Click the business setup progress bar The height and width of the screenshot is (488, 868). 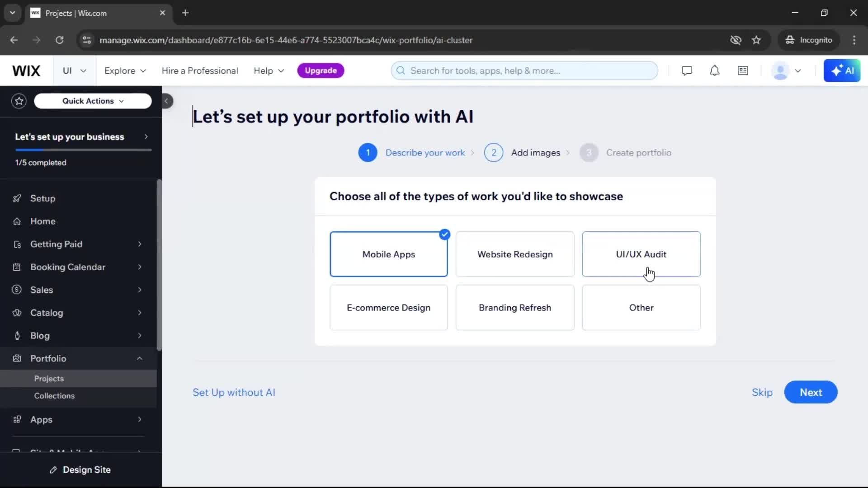click(x=83, y=150)
